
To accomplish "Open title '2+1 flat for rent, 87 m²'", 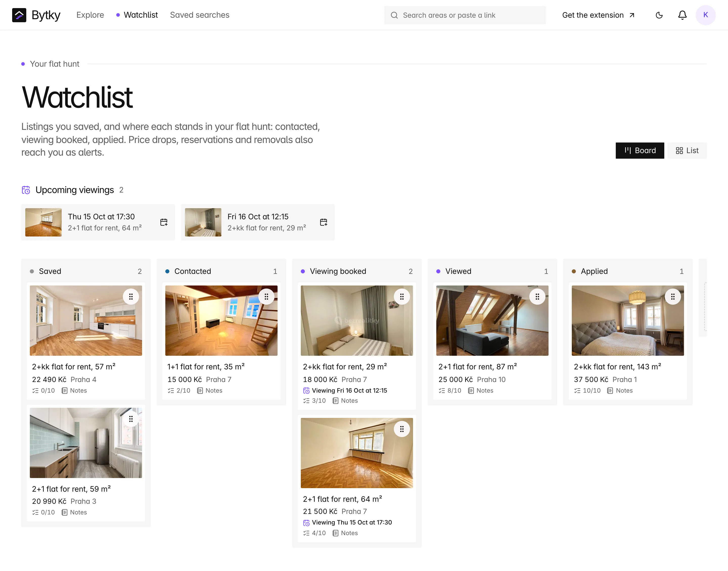I will [x=477, y=367].
